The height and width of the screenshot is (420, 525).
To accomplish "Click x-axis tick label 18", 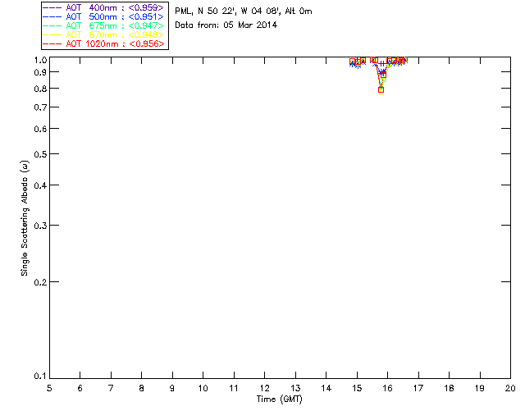I will pyautogui.click(x=450, y=388).
